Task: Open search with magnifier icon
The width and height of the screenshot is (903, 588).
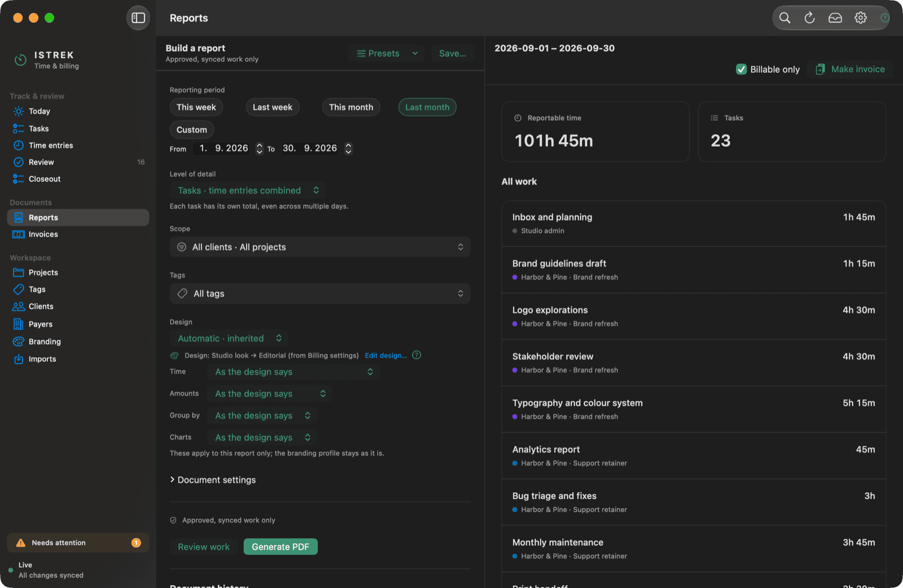Action: [784, 18]
